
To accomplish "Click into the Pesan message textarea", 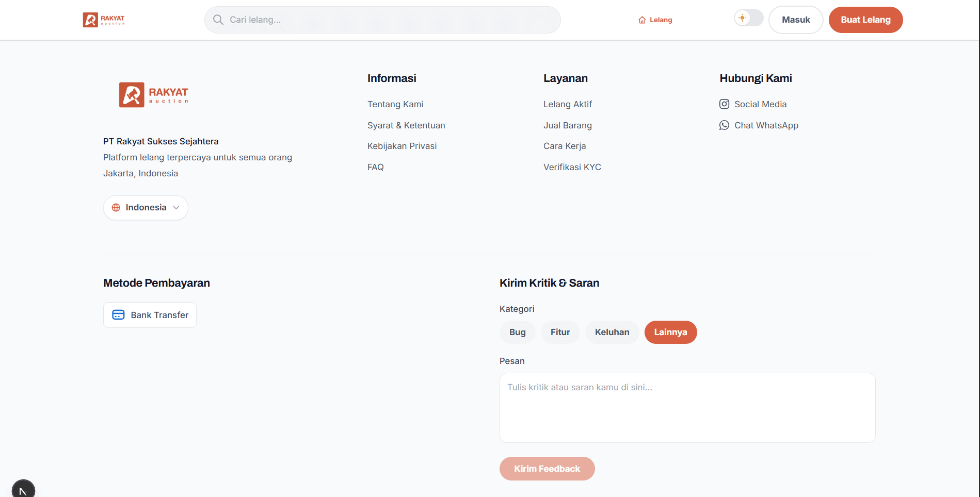I will (x=687, y=408).
